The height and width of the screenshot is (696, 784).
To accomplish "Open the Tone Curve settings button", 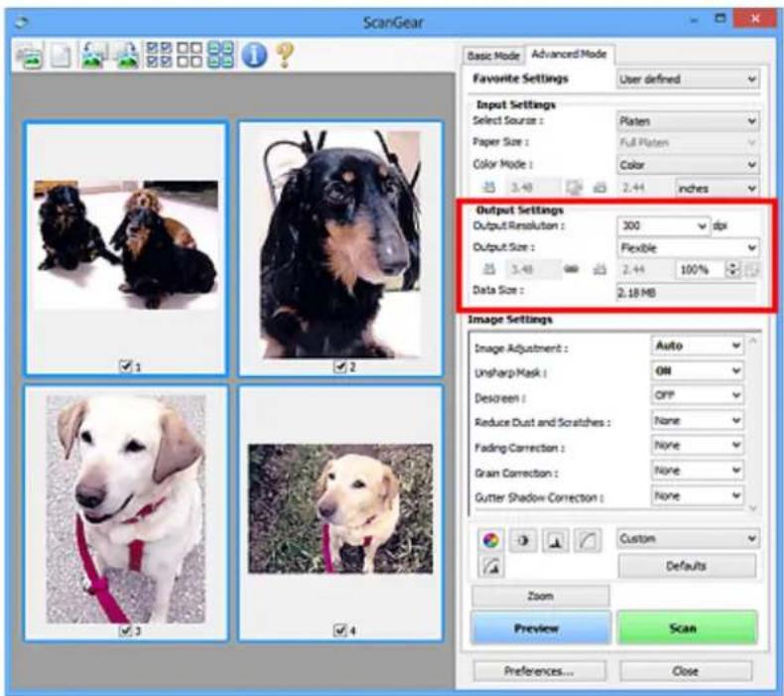I will click(587, 540).
